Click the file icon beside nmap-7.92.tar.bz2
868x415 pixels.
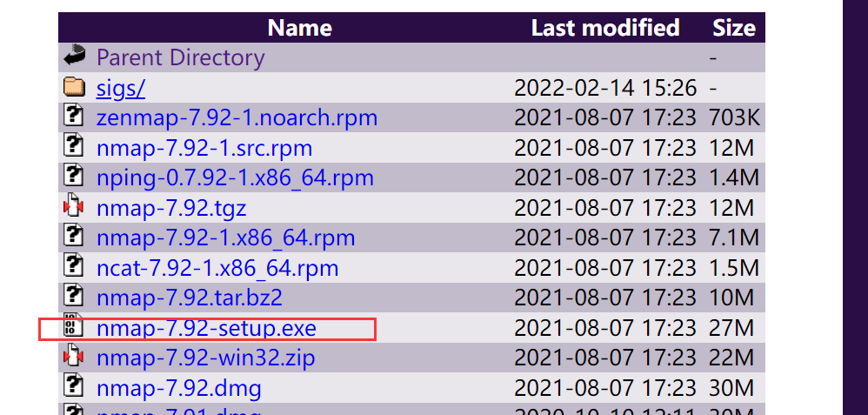[x=74, y=297]
